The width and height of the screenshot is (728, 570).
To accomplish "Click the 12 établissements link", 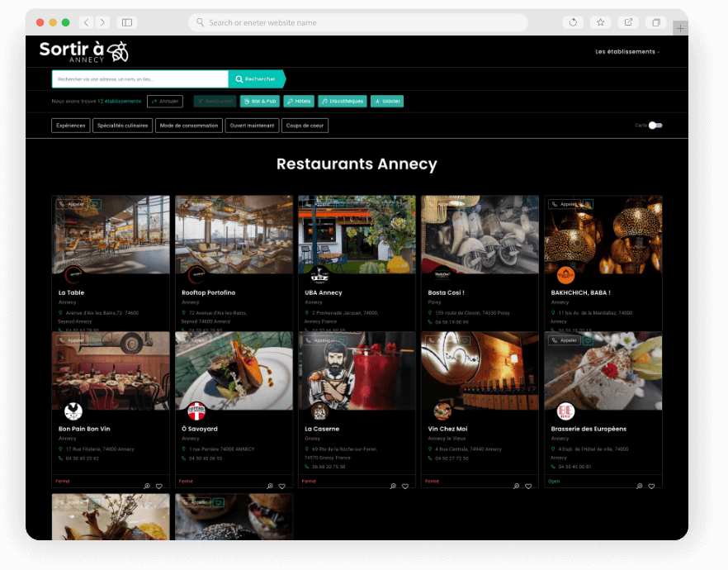I will click(120, 102).
